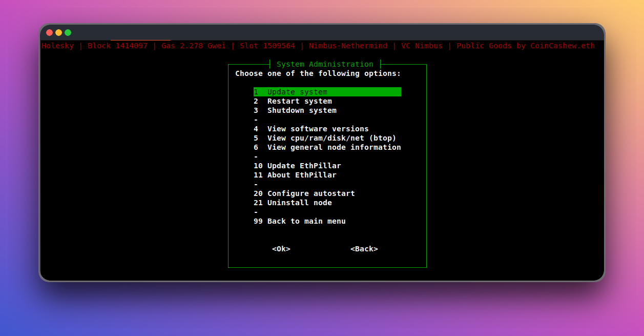
Task: Open About EthPillar entry
Action: 302,175
